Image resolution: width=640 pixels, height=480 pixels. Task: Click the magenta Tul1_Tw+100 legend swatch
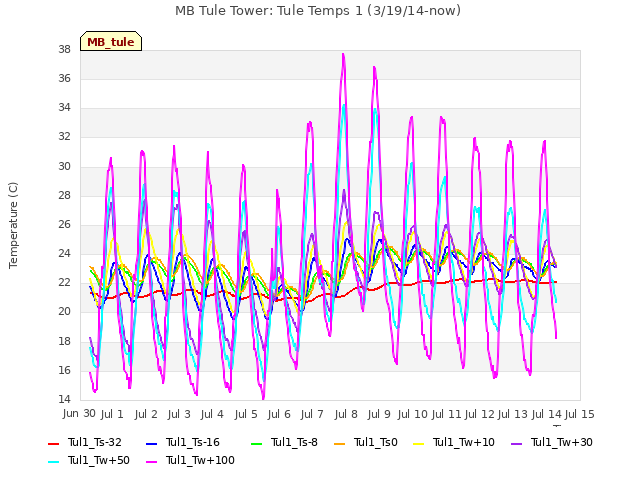pyautogui.click(x=151, y=461)
